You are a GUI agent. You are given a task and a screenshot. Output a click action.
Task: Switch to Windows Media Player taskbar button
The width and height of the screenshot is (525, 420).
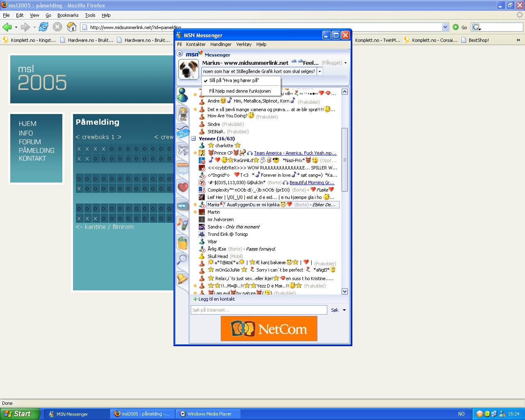click(x=208, y=414)
